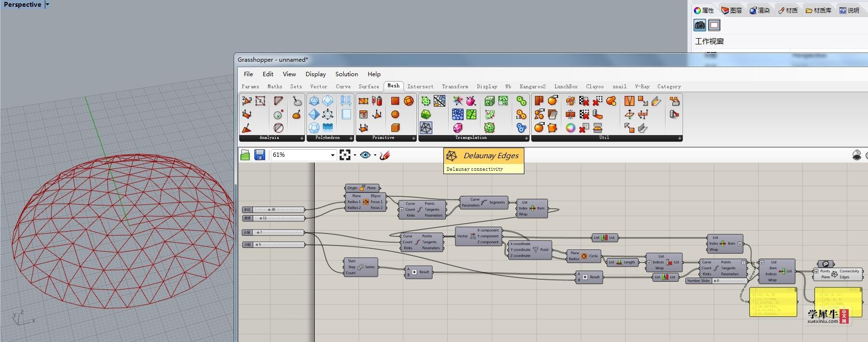Expand the Triangulation panel
This screenshot has height=342, width=868.
point(526,138)
